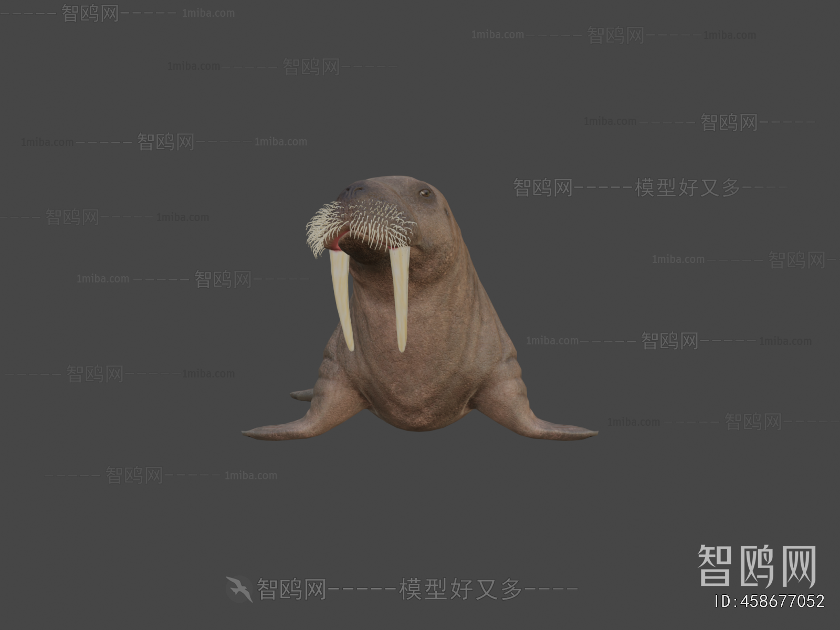Image resolution: width=840 pixels, height=630 pixels.
Task: Select the ID:458677052 text
Action: (770, 601)
